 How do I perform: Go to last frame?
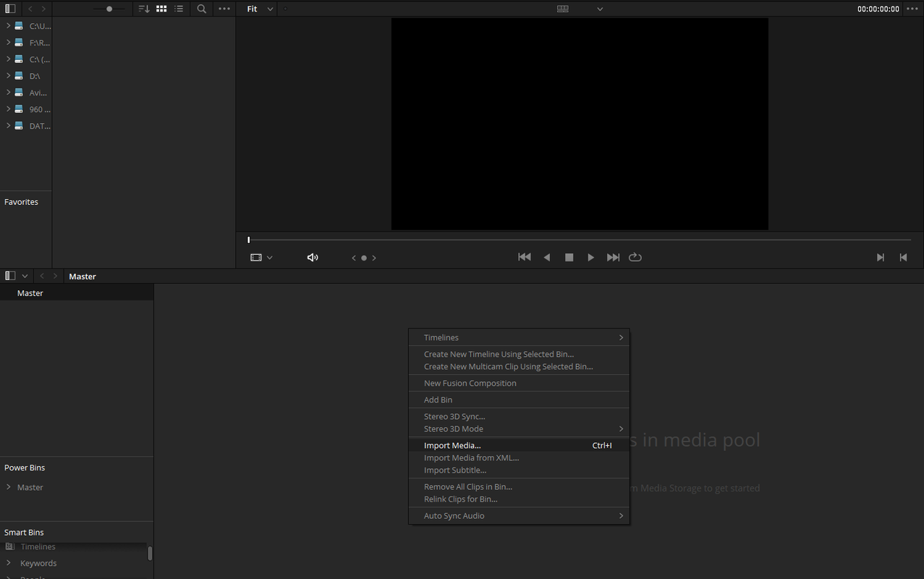tap(613, 257)
